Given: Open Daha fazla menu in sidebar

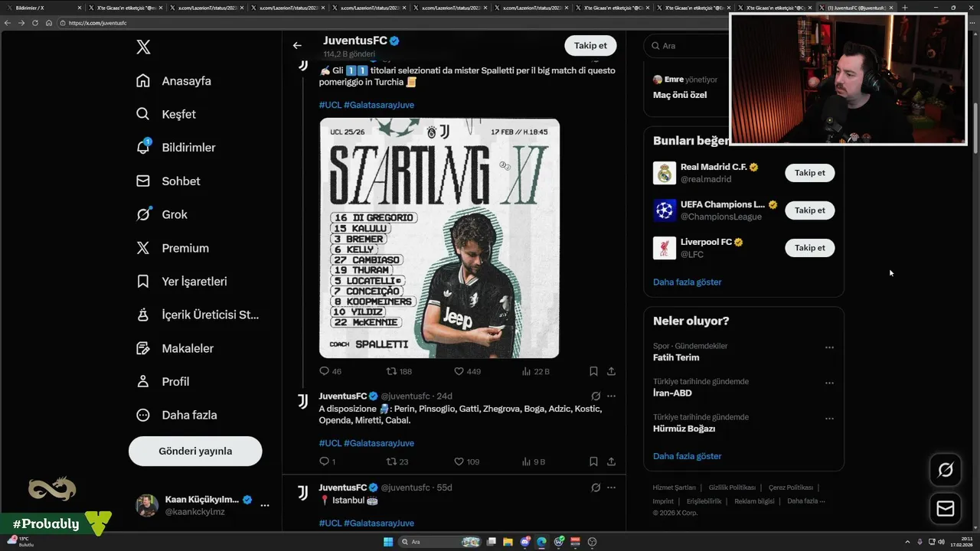Looking at the screenshot, I should [x=176, y=415].
